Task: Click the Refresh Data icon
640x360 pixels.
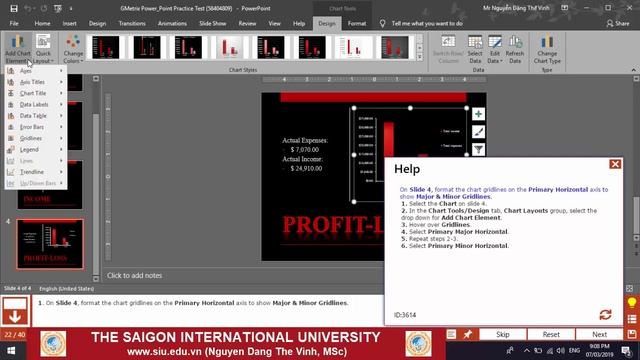Action: click(x=515, y=49)
